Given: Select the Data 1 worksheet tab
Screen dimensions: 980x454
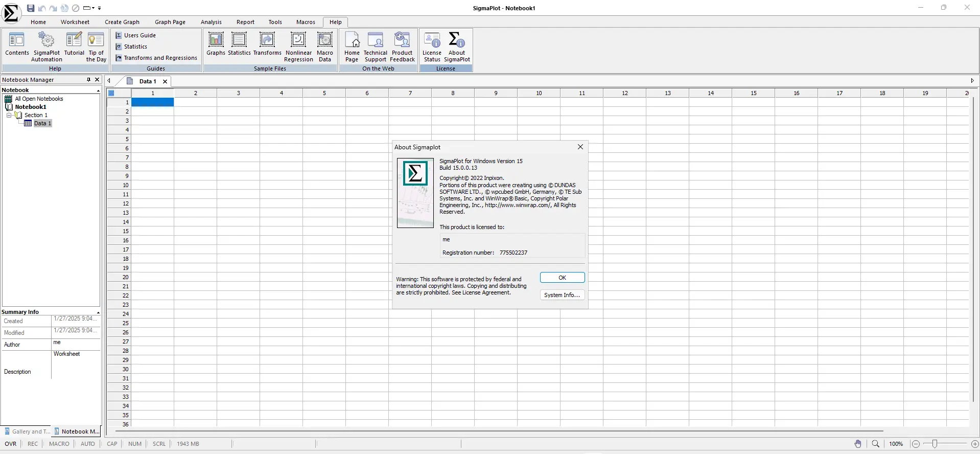Looking at the screenshot, I should pyautogui.click(x=148, y=81).
